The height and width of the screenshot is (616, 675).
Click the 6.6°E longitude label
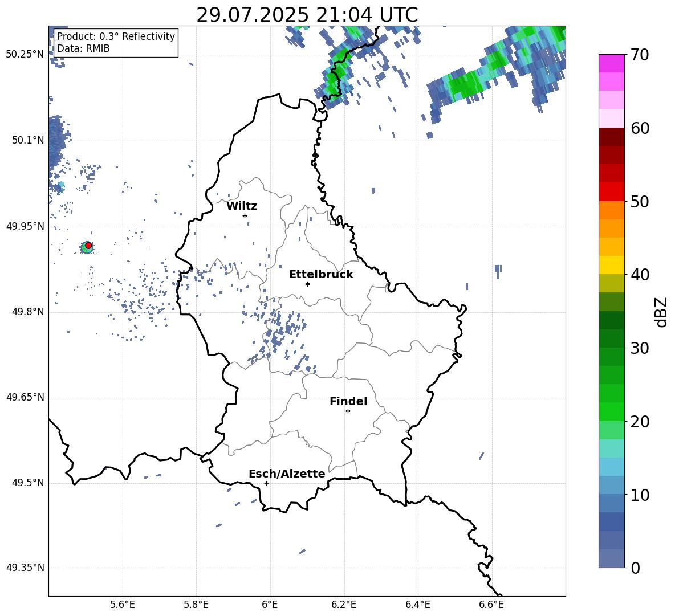click(x=491, y=605)
